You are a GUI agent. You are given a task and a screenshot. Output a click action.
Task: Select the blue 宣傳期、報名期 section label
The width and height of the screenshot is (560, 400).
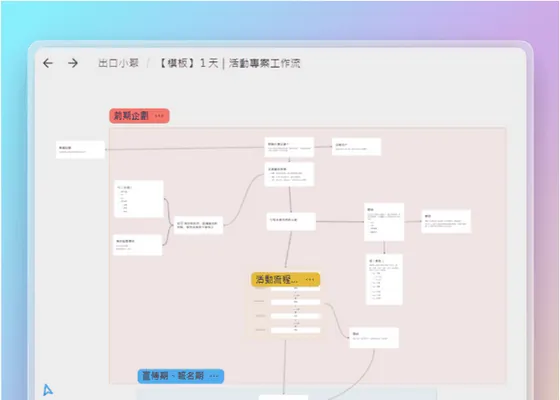tap(181, 376)
